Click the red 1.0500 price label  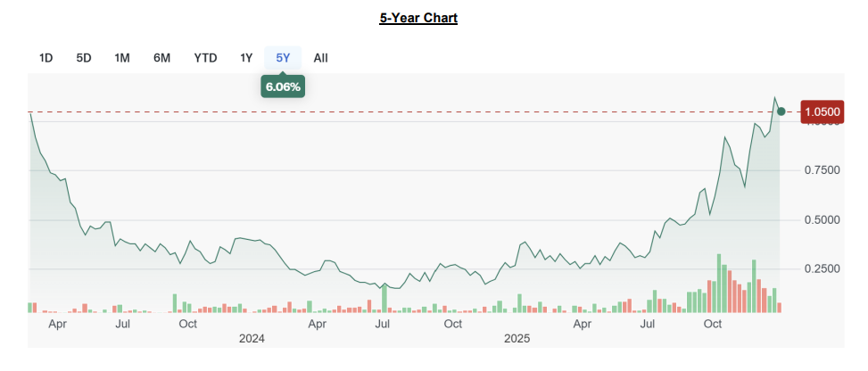pos(822,111)
